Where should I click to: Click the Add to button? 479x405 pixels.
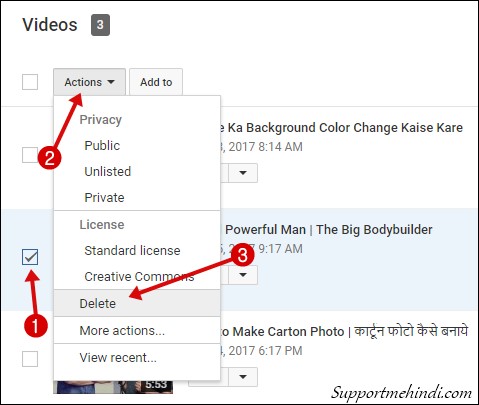pos(156,82)
